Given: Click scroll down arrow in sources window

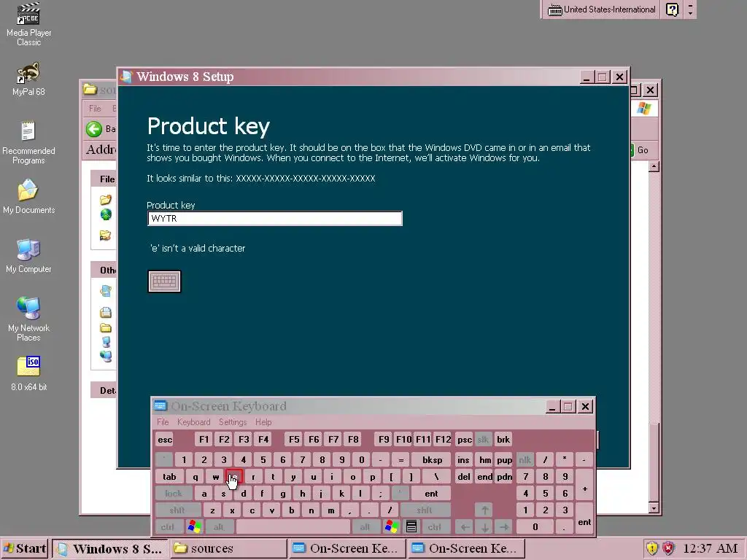Looking at the screenshot, I should (x=654, y=508).
